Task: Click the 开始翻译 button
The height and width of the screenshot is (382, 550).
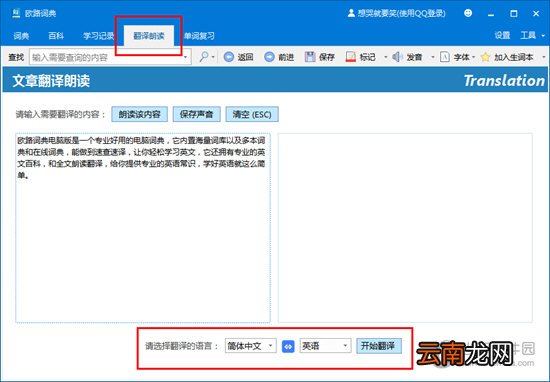Action: pos(379,346)
